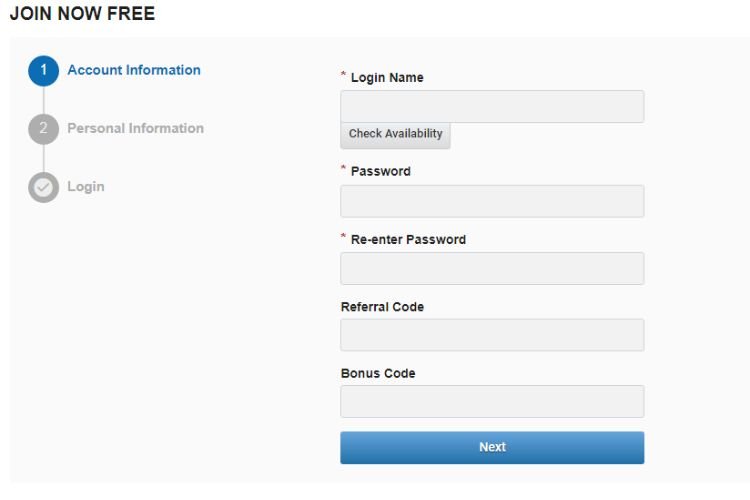Click the Login Name field label
Image resolution: width=750 pixels, height=500 pixels.
pos(386,78)
